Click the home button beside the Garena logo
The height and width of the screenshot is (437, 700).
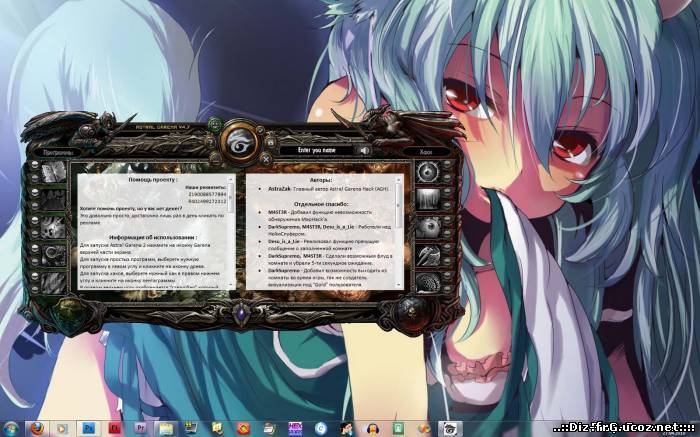[x=270, y=142]
